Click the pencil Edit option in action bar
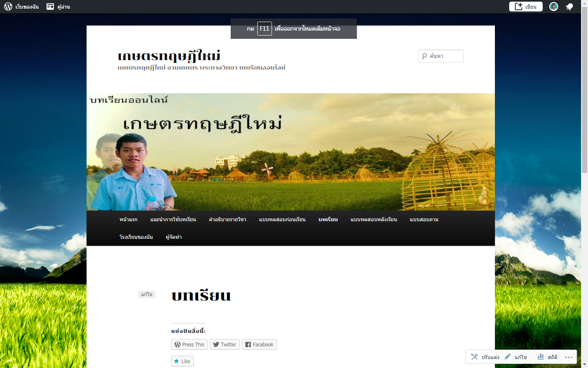The width and height of the screenshot is (588, 368). 516,357
